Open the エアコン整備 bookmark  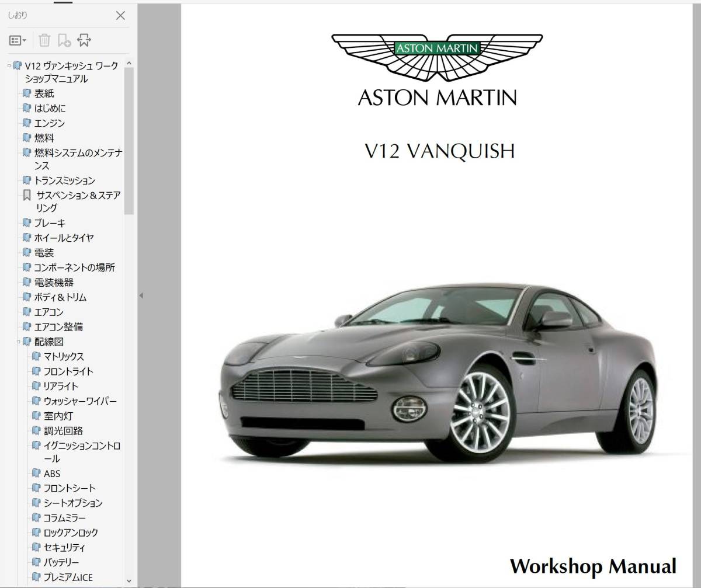[58, 327]
